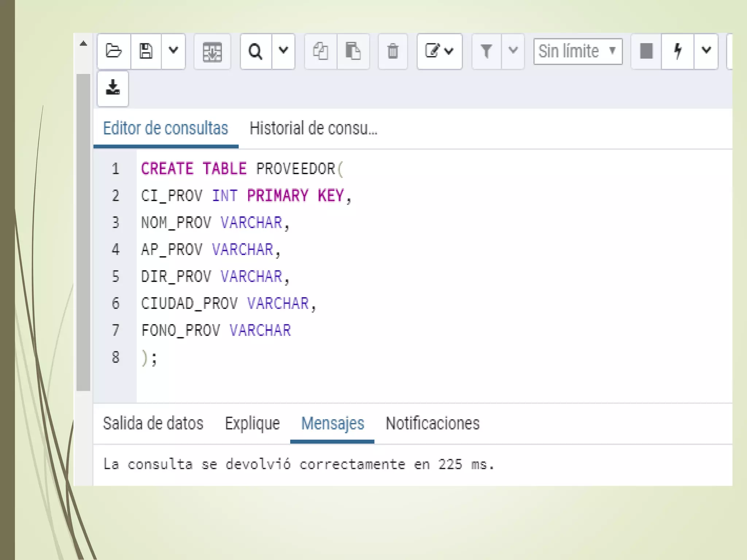747x560 pixels.
Task: Switch to 'Historial de consu...' tab
Action: [313, 129]
